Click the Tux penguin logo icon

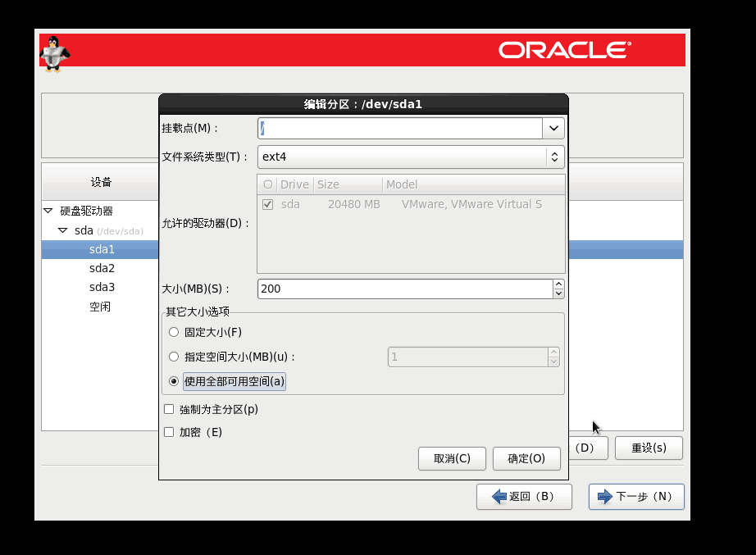55,53
